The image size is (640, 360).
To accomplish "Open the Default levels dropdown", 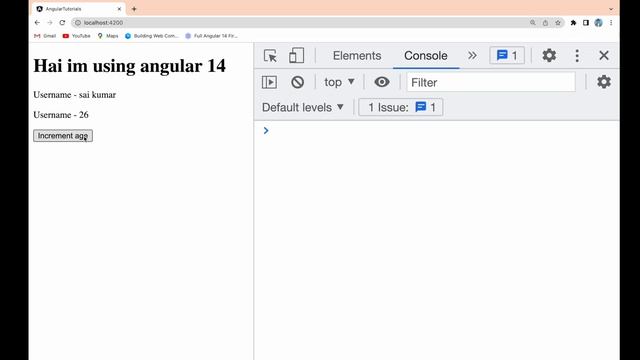I will tap(303, 107).
